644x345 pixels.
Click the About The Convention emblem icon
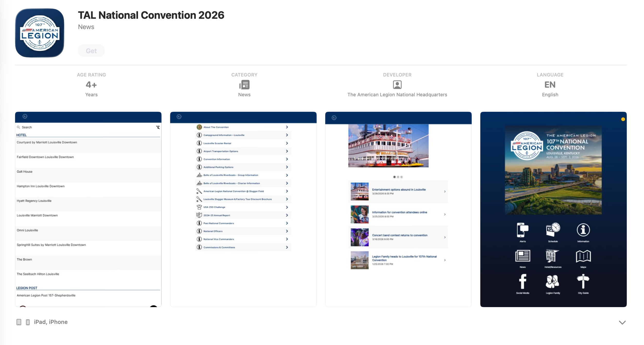(199, 127)
